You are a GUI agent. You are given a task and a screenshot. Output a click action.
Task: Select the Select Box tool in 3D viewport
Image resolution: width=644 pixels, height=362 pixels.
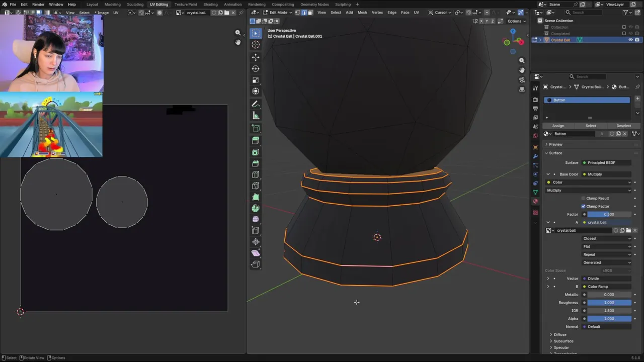(256, 33)
